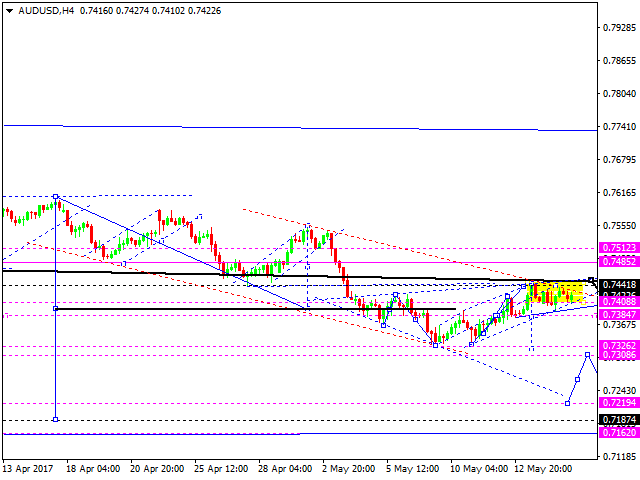
Task: Click the 0.73675 price axis value
Action: click(619, 325)
